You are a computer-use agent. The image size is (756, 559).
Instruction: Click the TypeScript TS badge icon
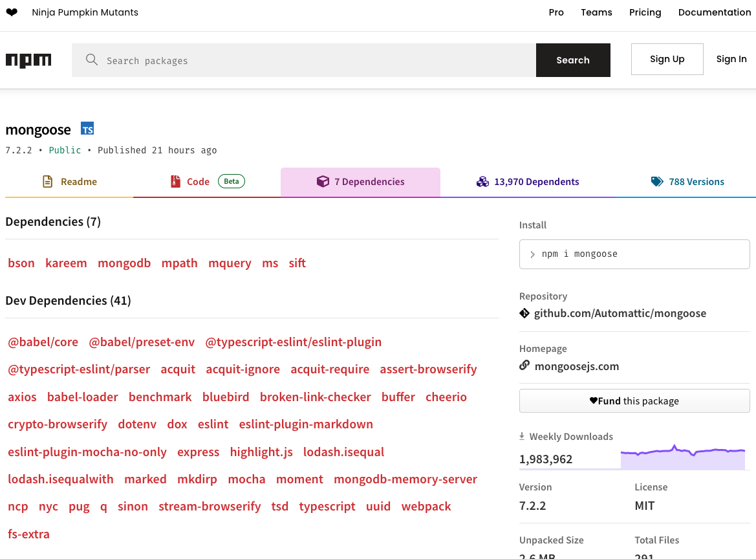tap(87, 129)
